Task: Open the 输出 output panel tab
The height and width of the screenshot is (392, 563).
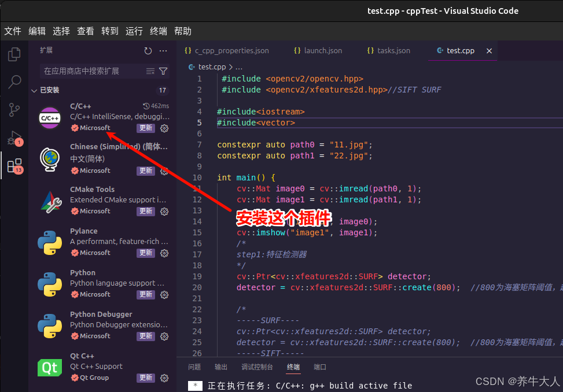Action: click(221, 367)
